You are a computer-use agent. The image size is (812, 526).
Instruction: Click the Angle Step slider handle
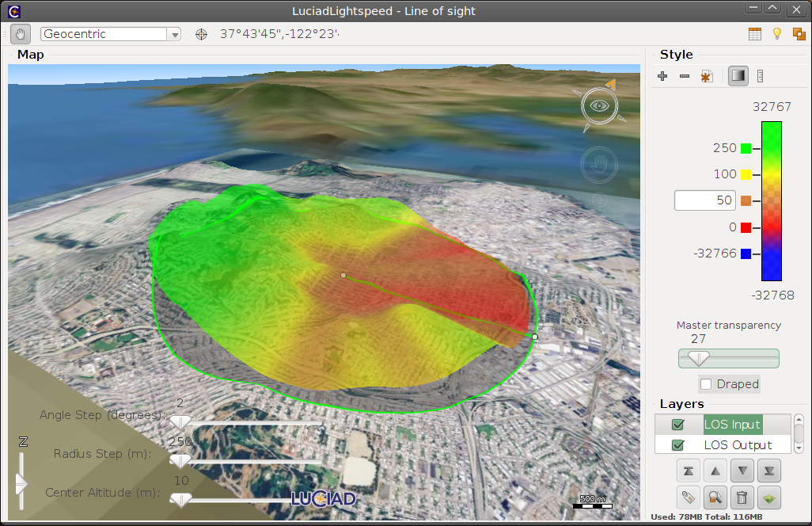click(180, 422)
